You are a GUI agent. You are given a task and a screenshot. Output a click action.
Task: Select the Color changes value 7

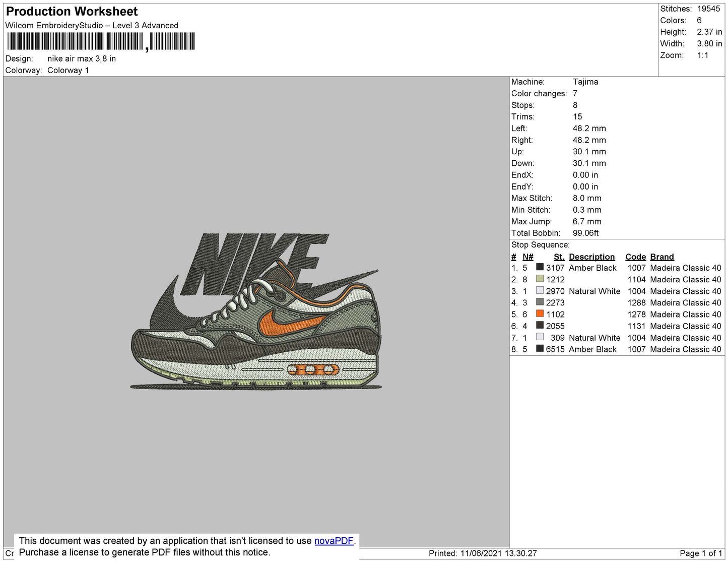[575, 93]
